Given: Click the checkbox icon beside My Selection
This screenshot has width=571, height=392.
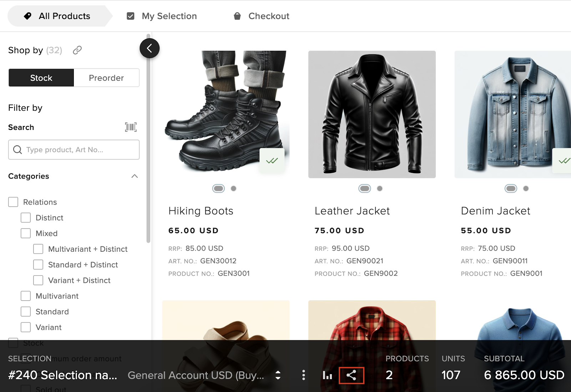Looking at the screenshot, I should [131, 16].
